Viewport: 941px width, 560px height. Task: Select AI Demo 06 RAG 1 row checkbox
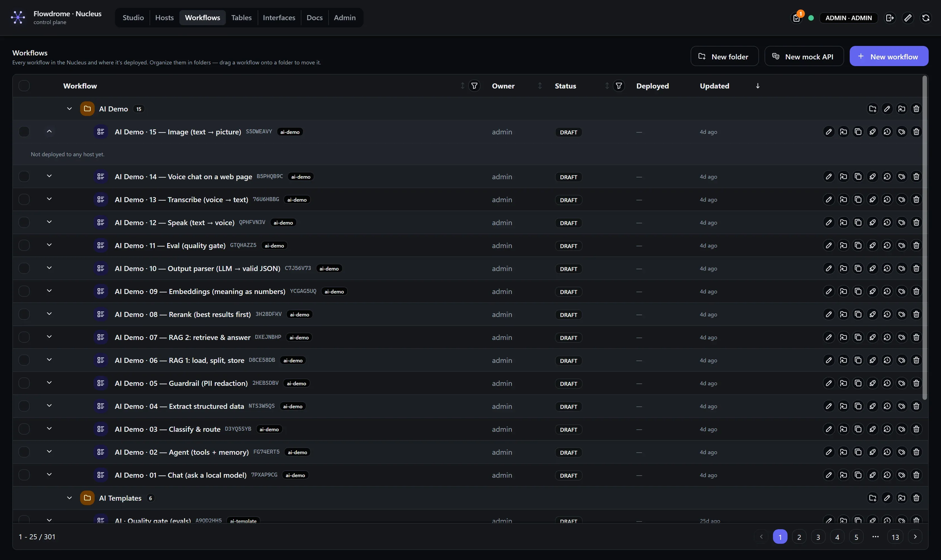(x=24, y=360)
